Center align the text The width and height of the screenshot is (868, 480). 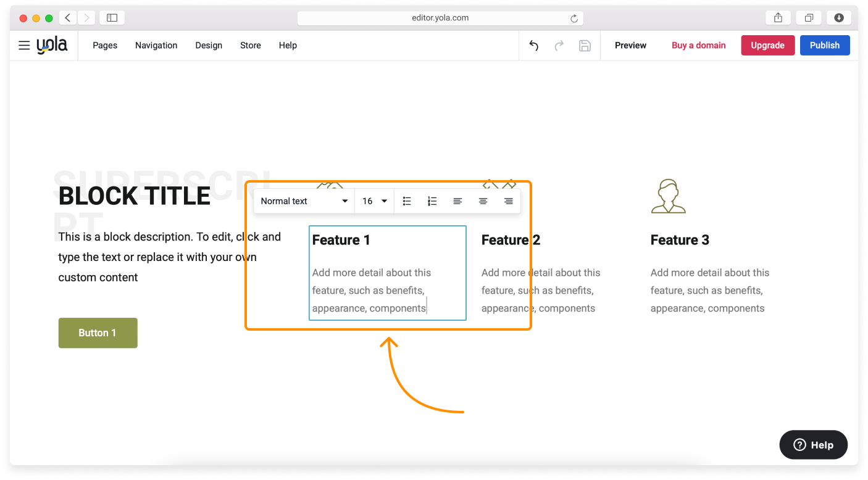[x=483, y=201]
